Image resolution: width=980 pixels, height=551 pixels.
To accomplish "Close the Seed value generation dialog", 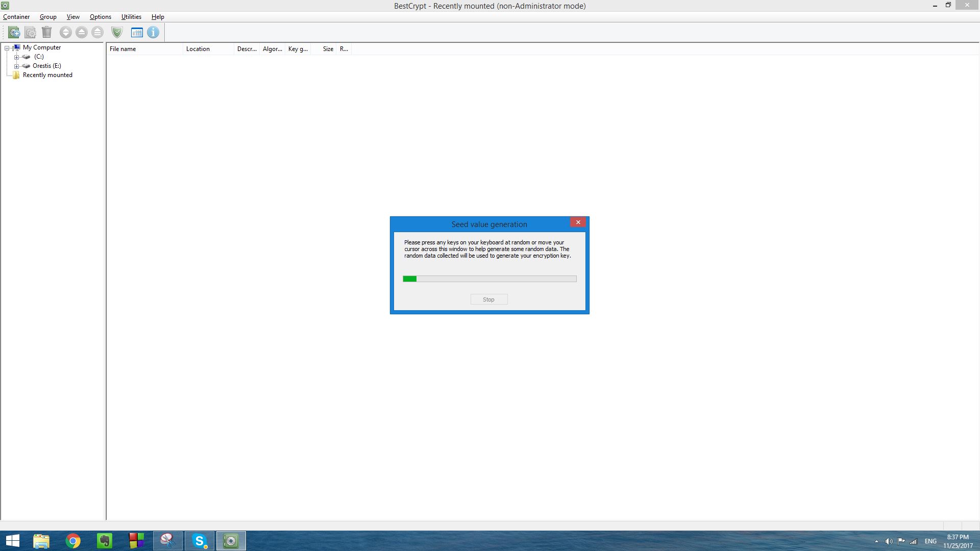I will 578,222.
